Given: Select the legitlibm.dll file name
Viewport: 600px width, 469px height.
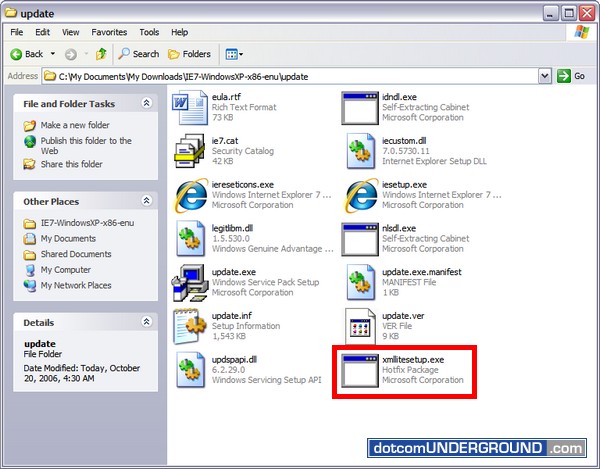Looking at the screenshot, I should [x=232, y=228].
